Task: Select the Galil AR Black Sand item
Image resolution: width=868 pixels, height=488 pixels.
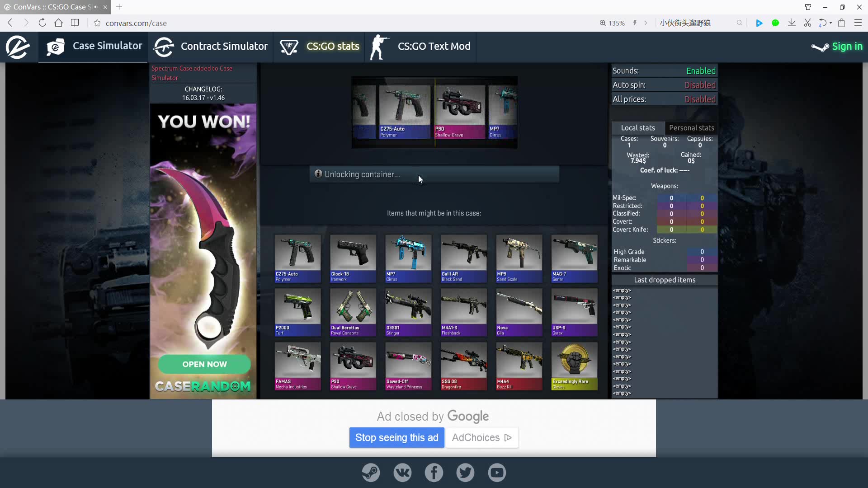Action: tap(464, 258)
